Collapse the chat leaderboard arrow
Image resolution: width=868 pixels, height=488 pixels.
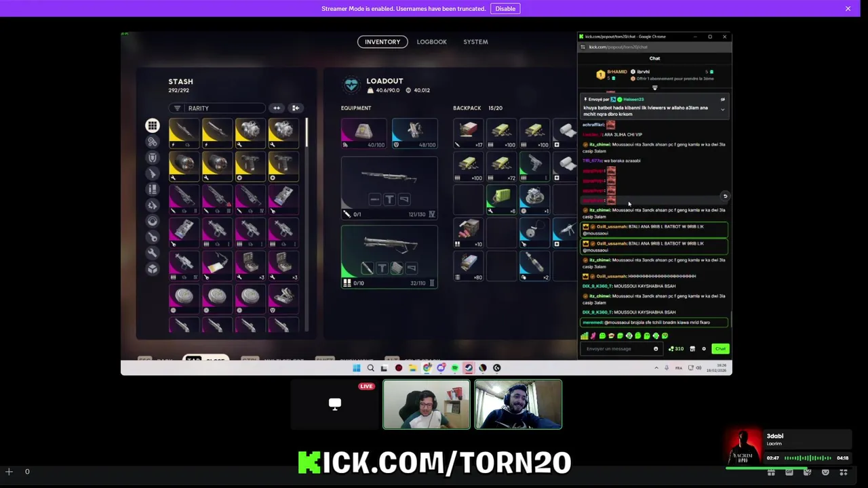654,87
